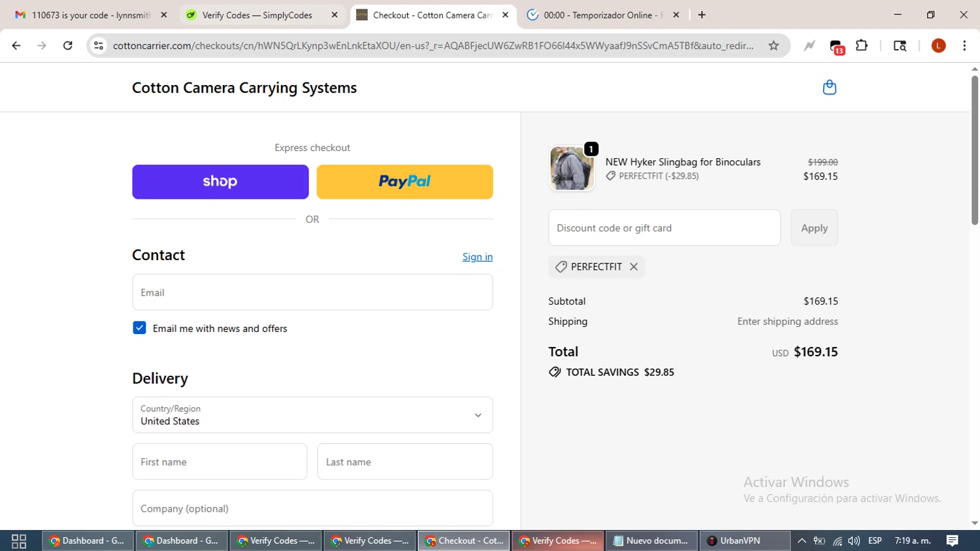Open the Checkout taskbar window
The height and width of the screenshot is (551, 980).
click(465, 541)
